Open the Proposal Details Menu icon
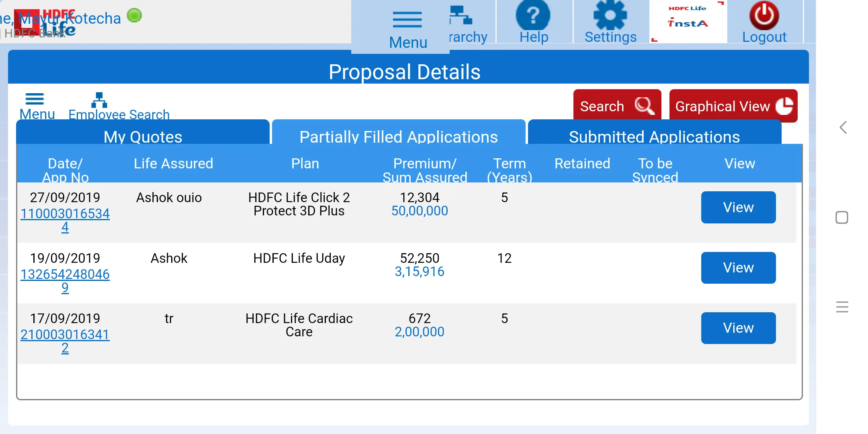This screenshot has width=868, height=434. (35, 99)
